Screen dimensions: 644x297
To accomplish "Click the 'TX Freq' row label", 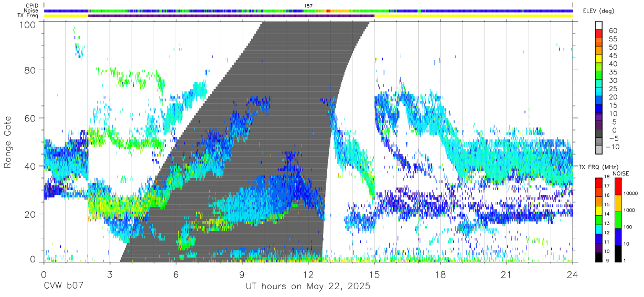I will tap(28, 16).
